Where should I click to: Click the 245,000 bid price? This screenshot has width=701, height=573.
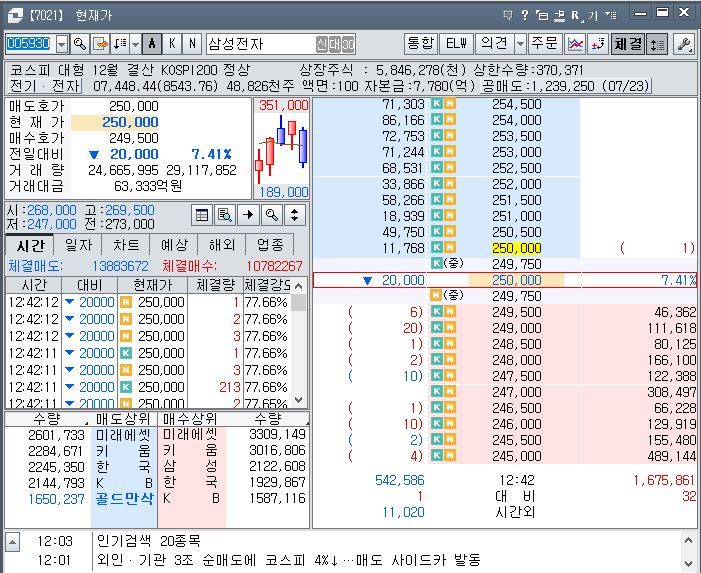(517, 456)
